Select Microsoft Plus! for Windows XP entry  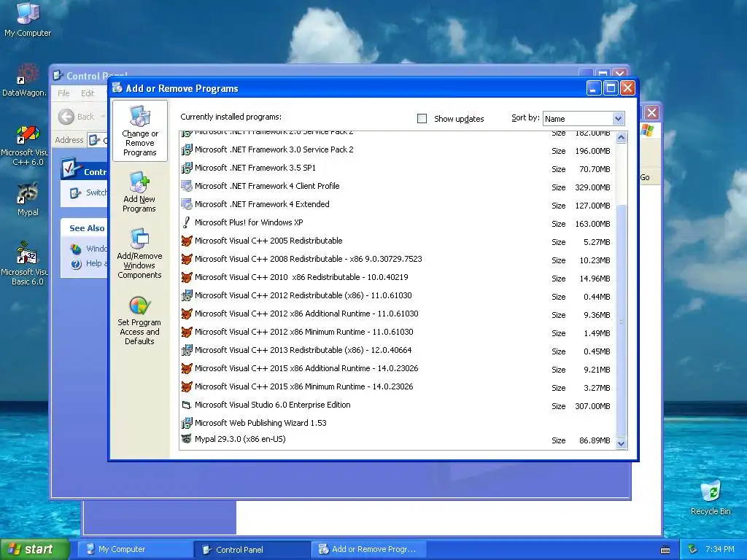point(398,223)
